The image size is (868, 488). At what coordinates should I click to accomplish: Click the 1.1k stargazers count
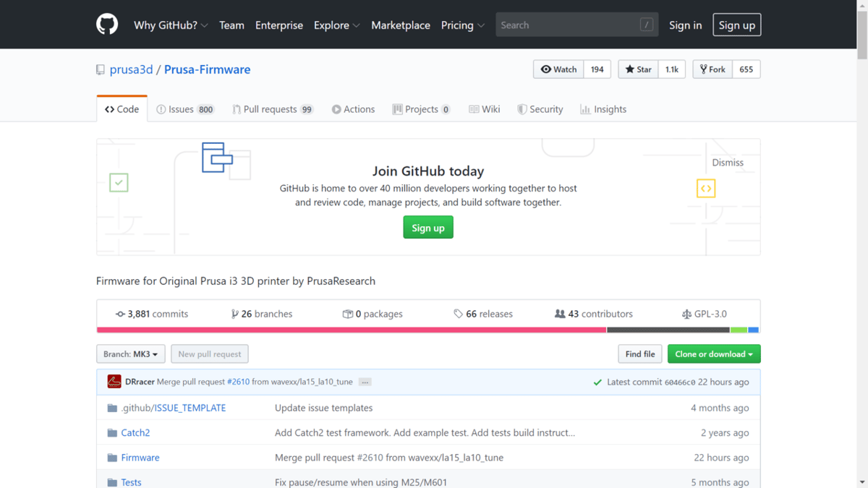672,69
